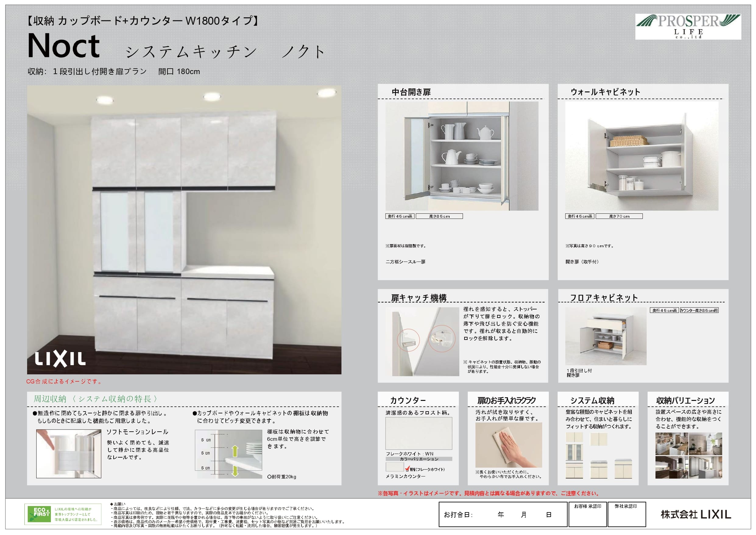756x535 pixels.
Task: Click the 【収納 カップボード+カウンター W1800タイプ】 header
Action: [143, 21]
